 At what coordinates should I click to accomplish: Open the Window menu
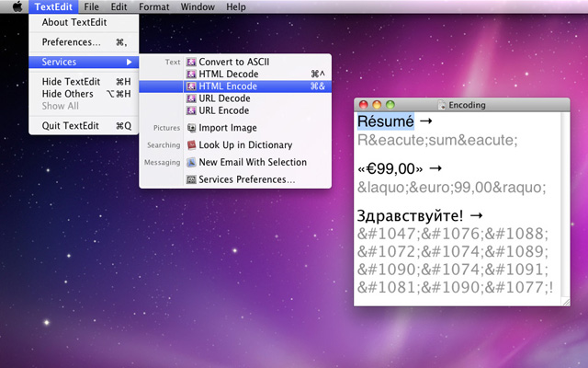click(x=198, y=6)
